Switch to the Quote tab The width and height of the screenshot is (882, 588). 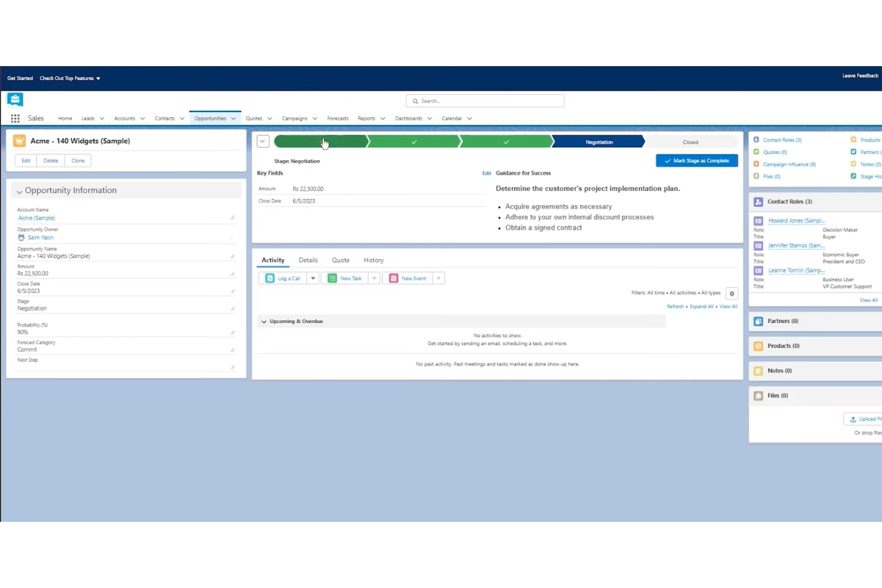point(341,260)
